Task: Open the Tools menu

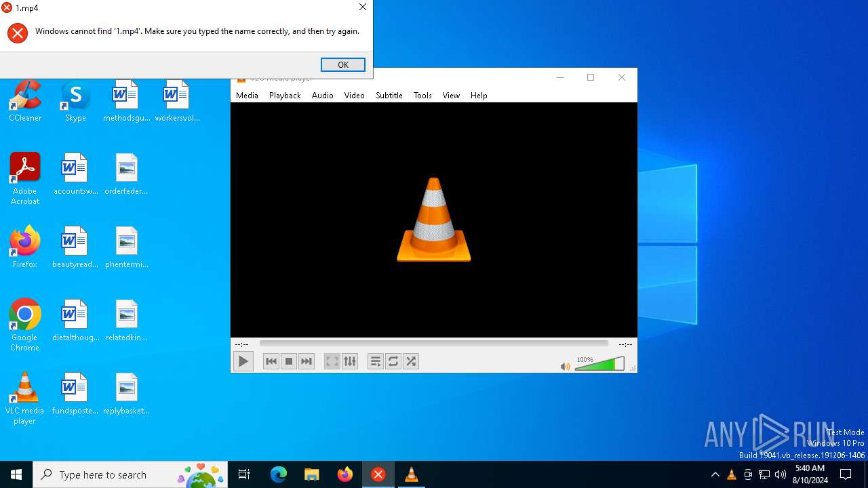Action: click(x=422, y=96)
